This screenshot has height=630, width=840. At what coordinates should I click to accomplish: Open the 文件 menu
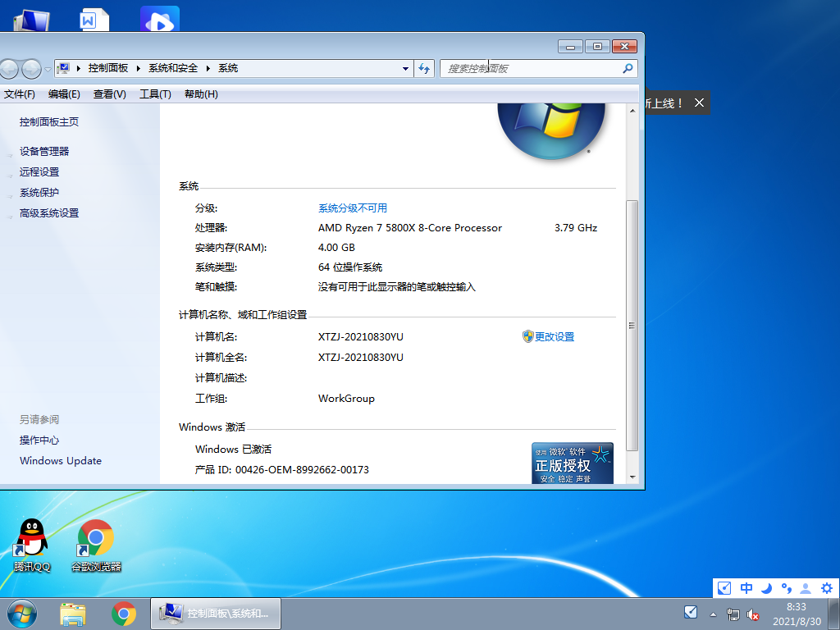tap(21, 94)
